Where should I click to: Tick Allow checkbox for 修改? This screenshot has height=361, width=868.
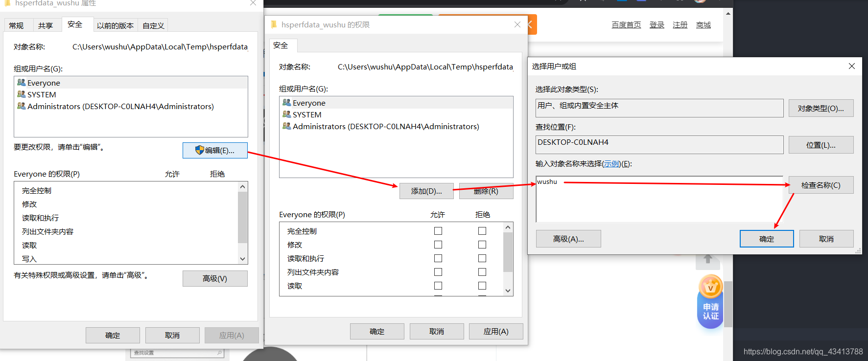click(x=438, y=245)
